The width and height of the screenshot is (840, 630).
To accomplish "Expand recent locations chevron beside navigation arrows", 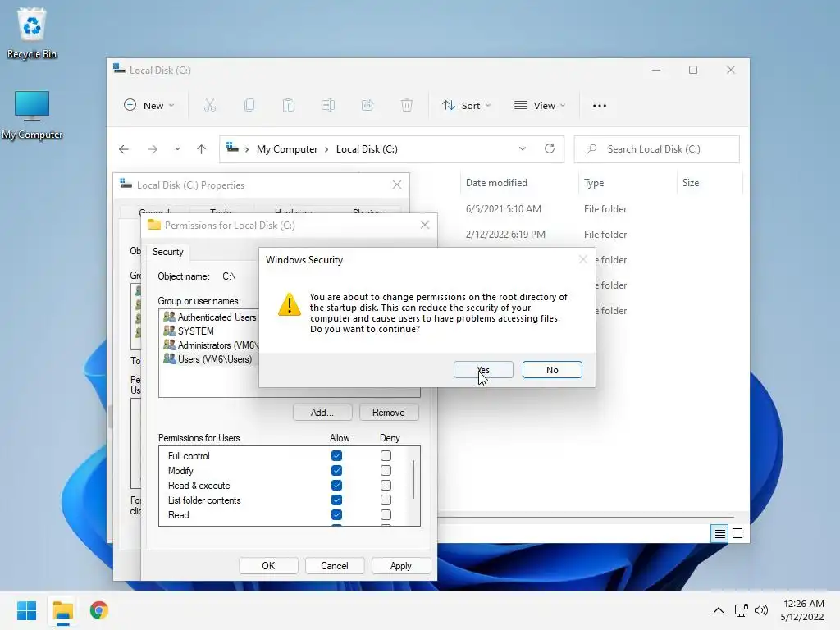I will coord(177,149).
